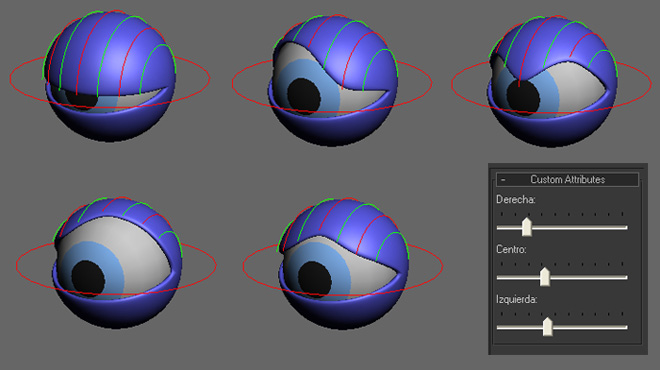This screenshot has width=660, height=370.
Task: Click the Centro label text
Action: click(x=511, y=249)
